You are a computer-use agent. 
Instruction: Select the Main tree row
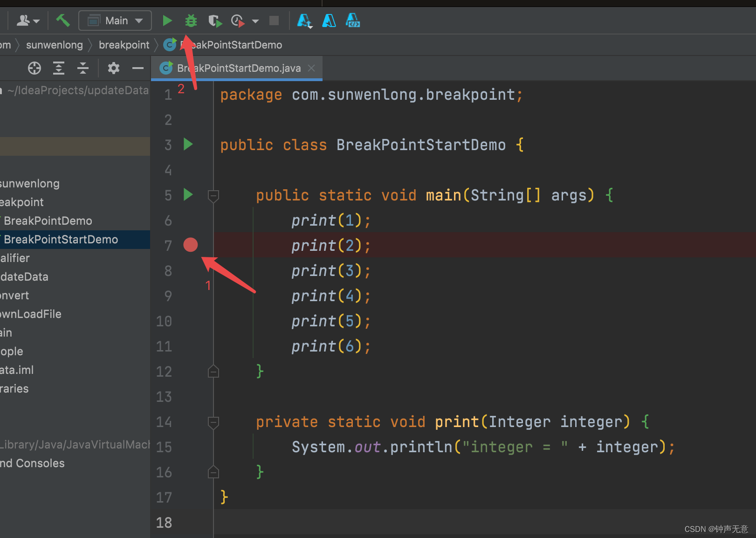click(x=75, y=332)
